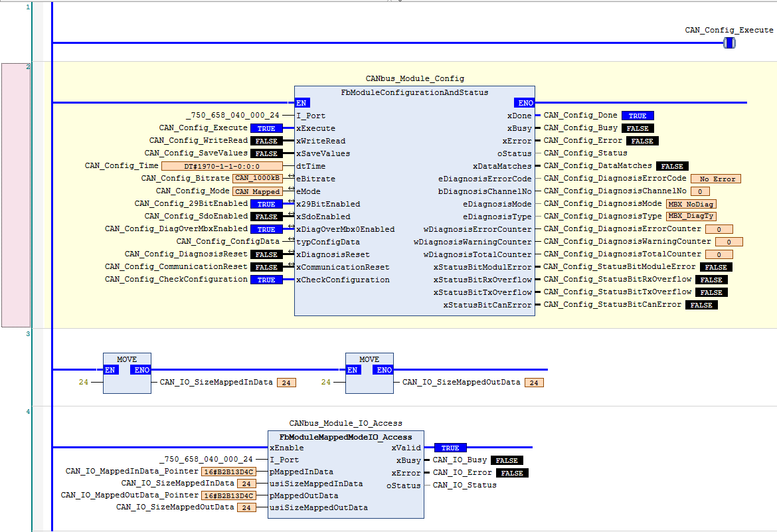The image size is (777, 532).
Task: Click the CANbus_Module_Config instance name
Action: [415, 78]
